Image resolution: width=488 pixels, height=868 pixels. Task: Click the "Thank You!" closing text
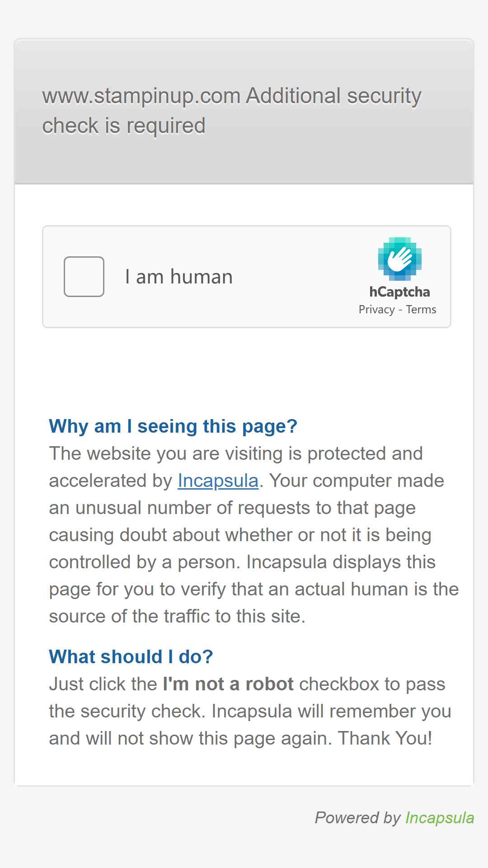[385, 738]
